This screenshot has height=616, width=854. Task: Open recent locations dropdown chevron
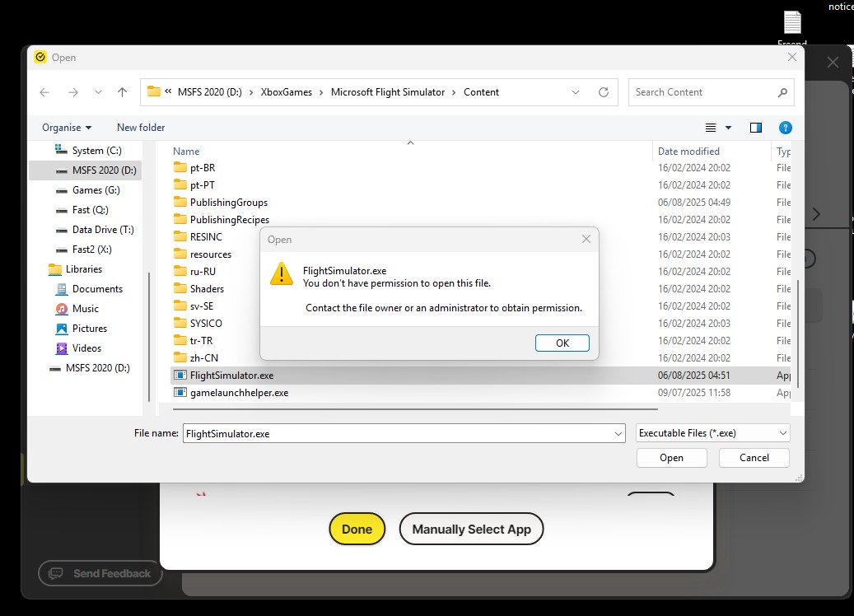tap(98, 92)
